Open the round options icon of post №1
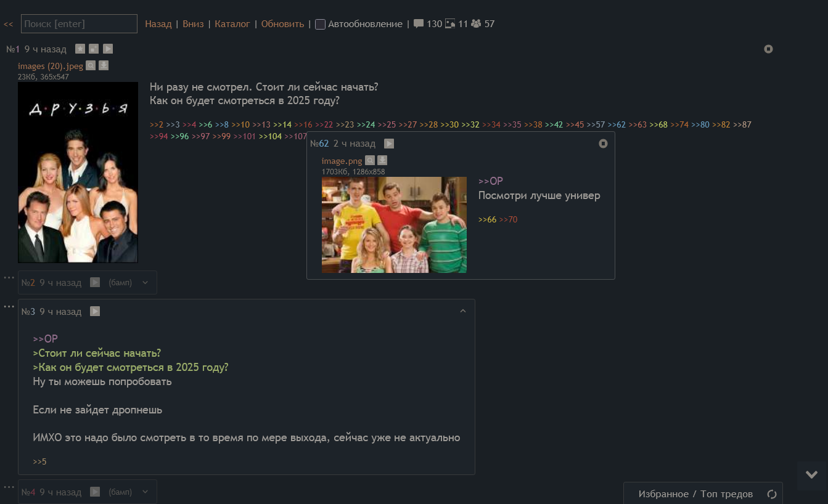Screen dimensions: 828x504 (768, 49)
